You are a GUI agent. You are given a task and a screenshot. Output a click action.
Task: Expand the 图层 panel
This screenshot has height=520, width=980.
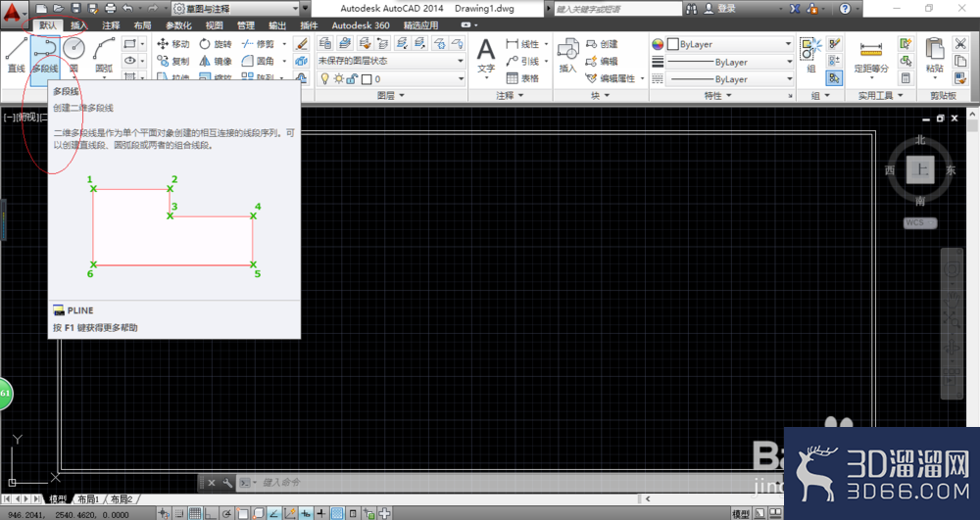click(x=391, y=96)
